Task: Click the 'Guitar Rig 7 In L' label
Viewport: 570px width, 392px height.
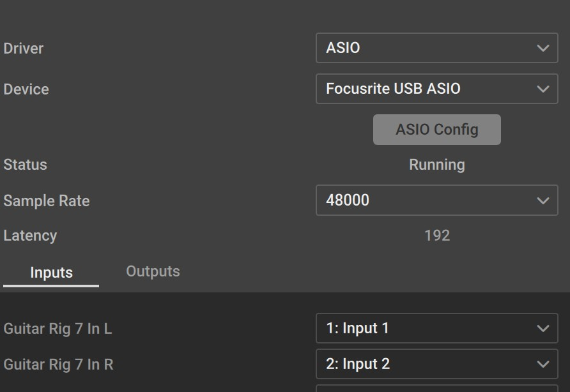Action: pyautogui.click(x=58, y=329)
